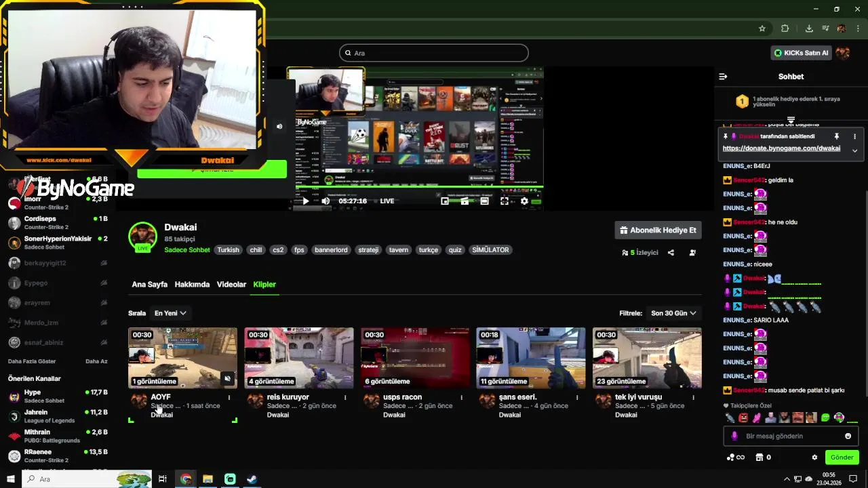868x488 pixels.
Task: Open the AOYF clip thumbnail
Action: pos(183,358)
